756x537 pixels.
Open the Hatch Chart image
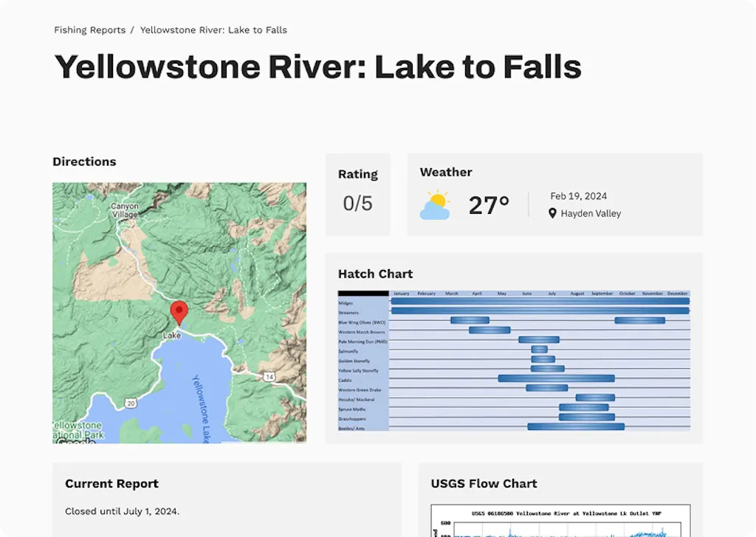pos(514,360)
